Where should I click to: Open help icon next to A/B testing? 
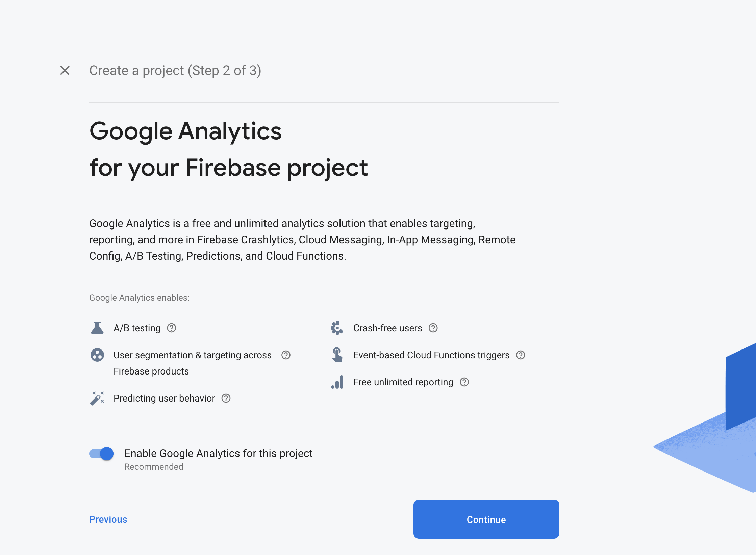pyautogui.click(x=172, y=328)
